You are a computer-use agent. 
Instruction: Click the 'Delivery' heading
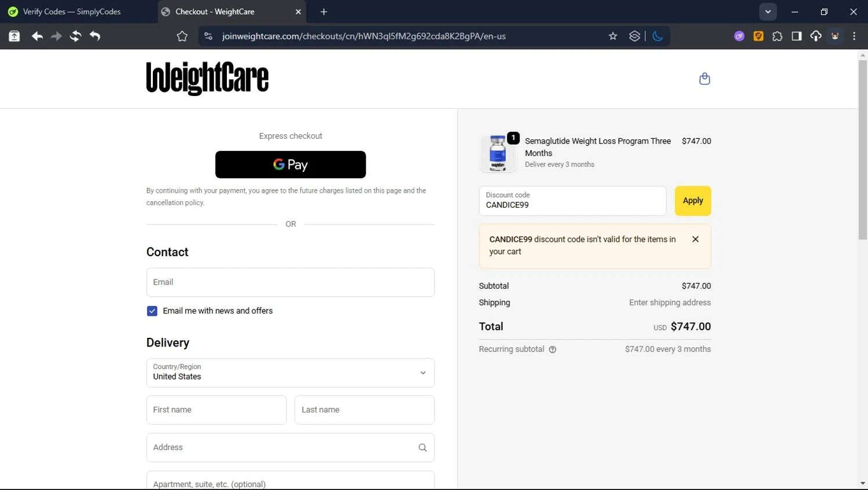[x=168, y=342]
